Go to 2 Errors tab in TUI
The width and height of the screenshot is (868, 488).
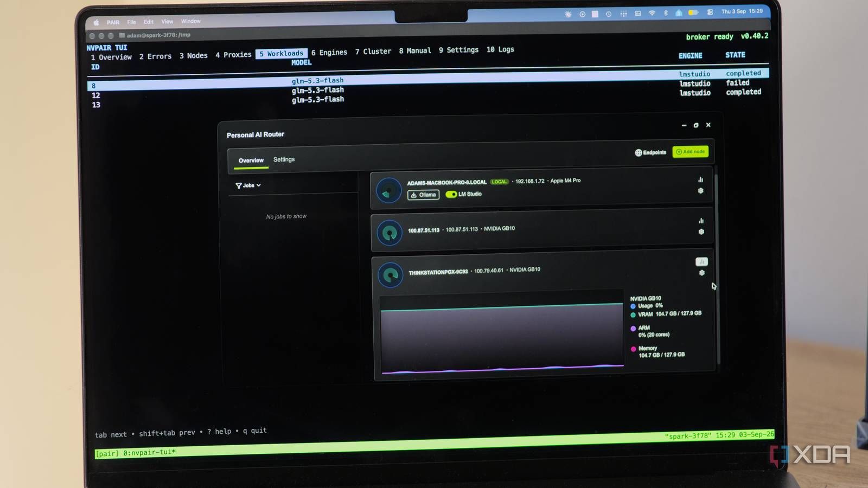tap(155, 56)
